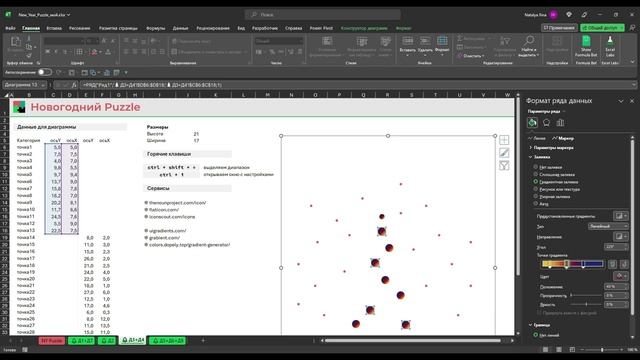Open the Параметры ряда dropdown in format pane

547,111
